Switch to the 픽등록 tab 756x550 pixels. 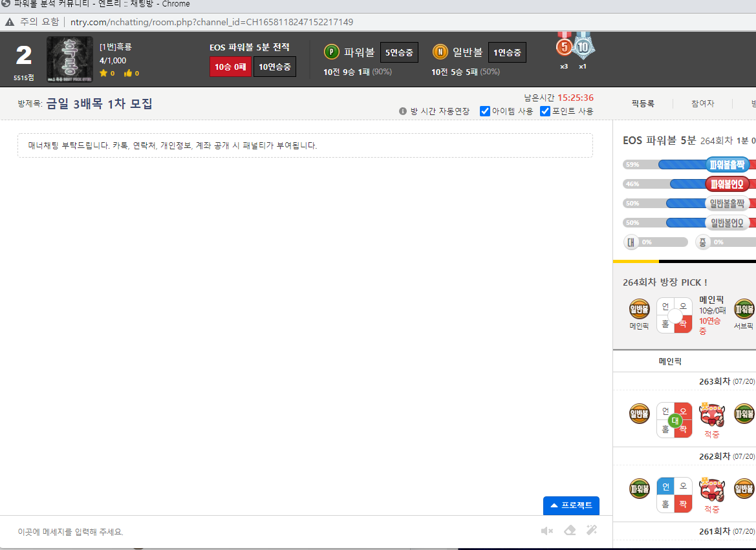(643, 103)
